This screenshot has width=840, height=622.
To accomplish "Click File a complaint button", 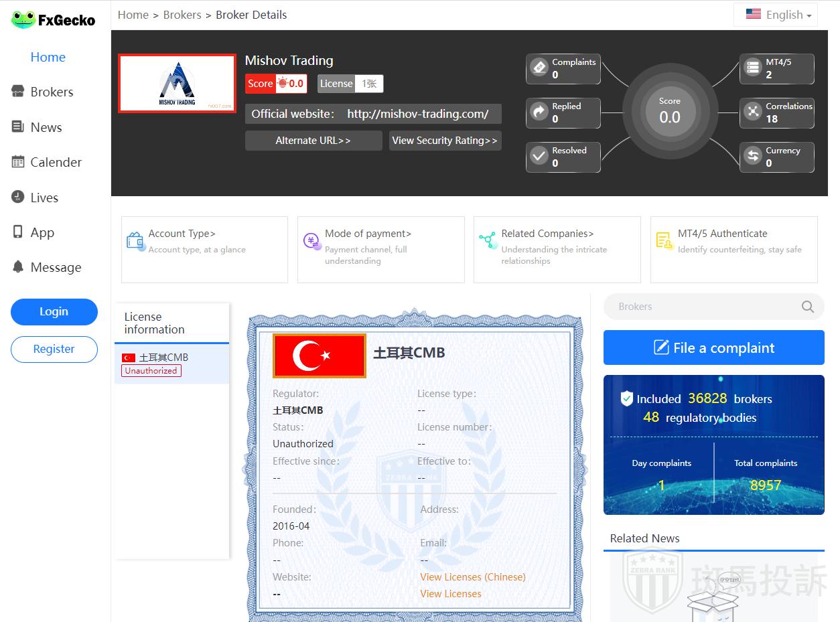I will [x=713, y=347].
